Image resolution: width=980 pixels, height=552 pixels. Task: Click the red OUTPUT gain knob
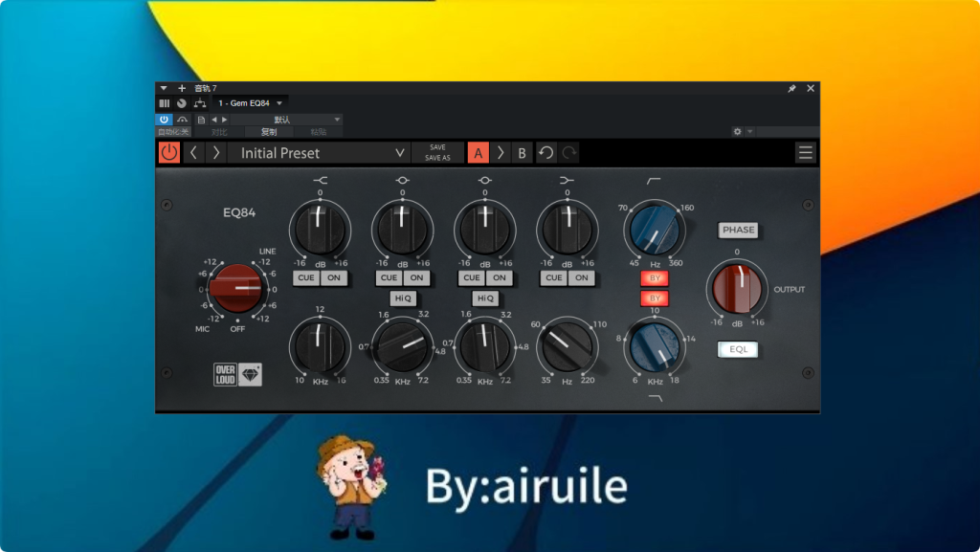coord(737,289)
